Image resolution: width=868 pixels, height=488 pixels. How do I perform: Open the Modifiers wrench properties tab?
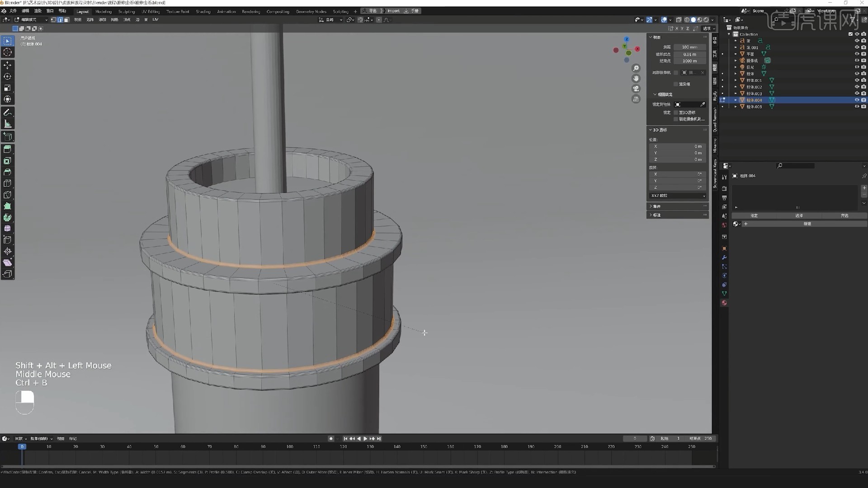(x=724, y=258)
